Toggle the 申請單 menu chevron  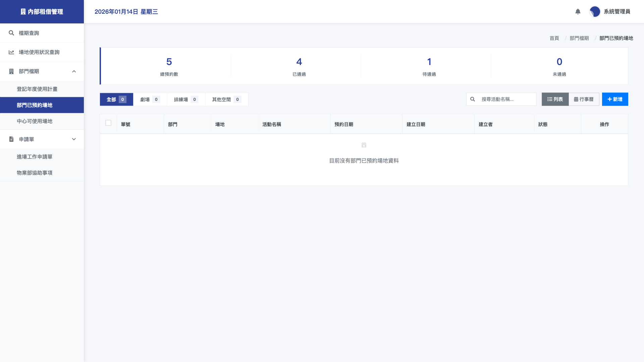[x=74, y=139]
